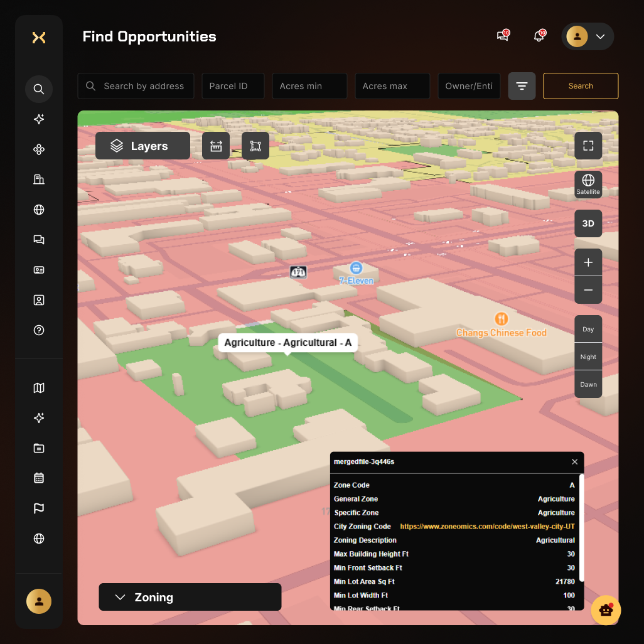Image resolution: width=644 pixels, height=644 pixels.
Task: Click the General Zone row
Action: coord(454,499)
